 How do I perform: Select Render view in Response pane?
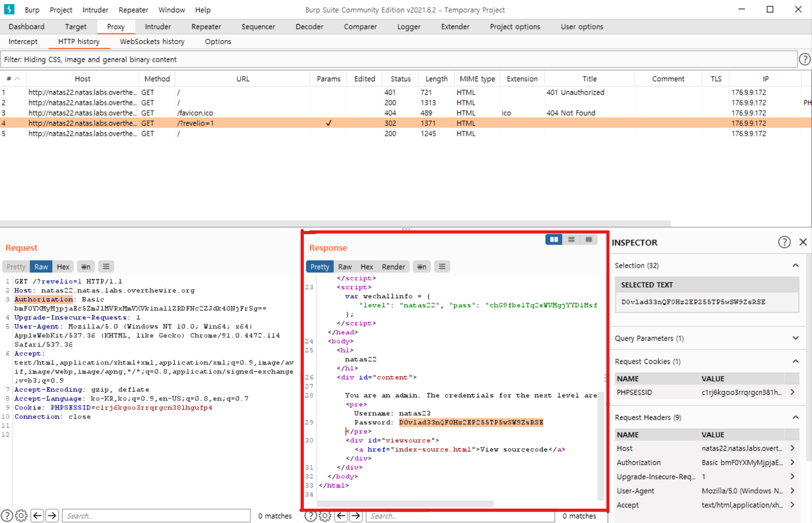pyautogui.click(x=393, y=267)
